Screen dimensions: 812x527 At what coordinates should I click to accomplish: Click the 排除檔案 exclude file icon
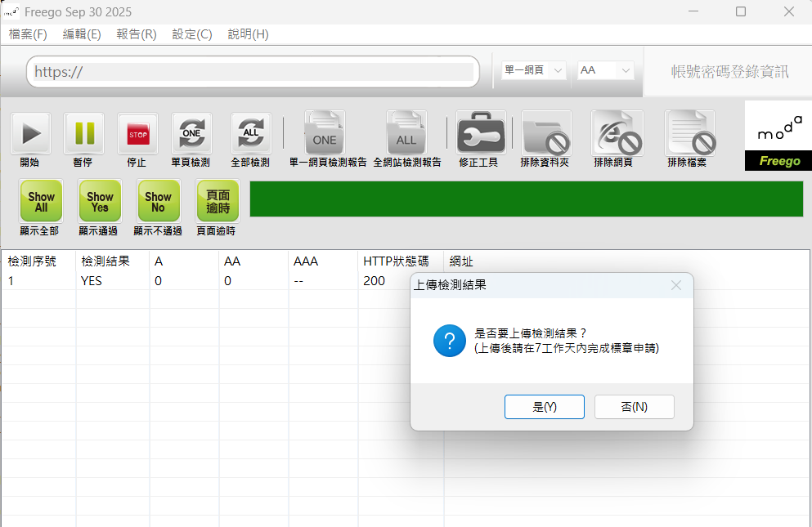[x=689, y=133]
